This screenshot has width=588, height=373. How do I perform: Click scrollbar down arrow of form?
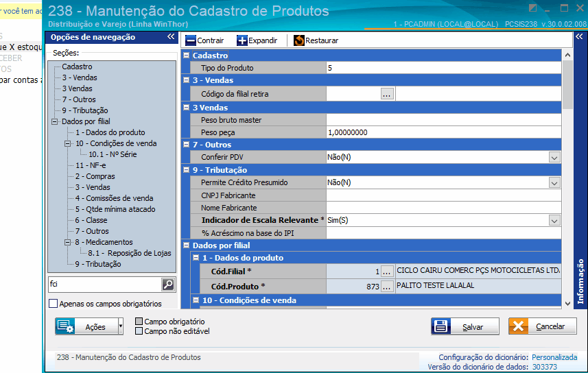click(x=567, y=304)
